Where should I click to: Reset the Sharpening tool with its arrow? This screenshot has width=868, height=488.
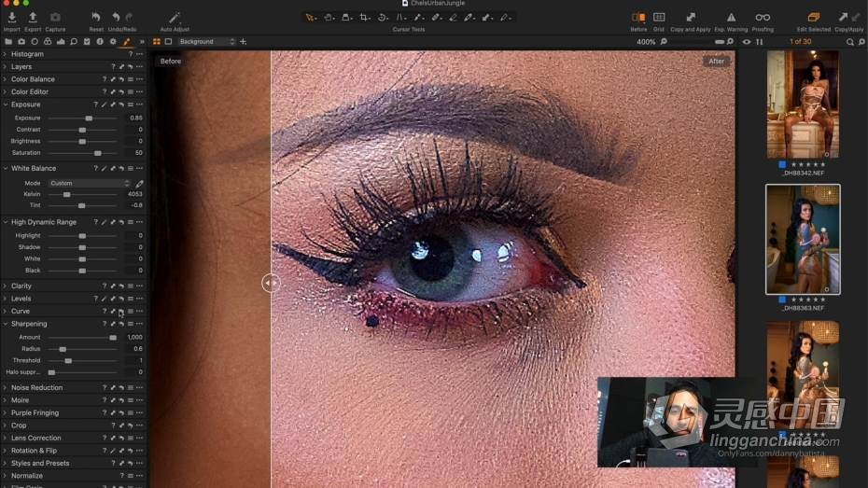(x=121, y=324)
